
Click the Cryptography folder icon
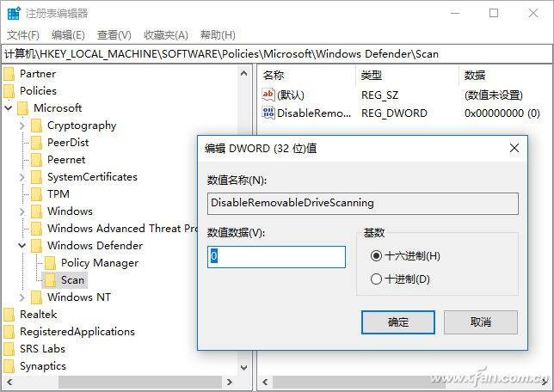click(x=36, y=126)
